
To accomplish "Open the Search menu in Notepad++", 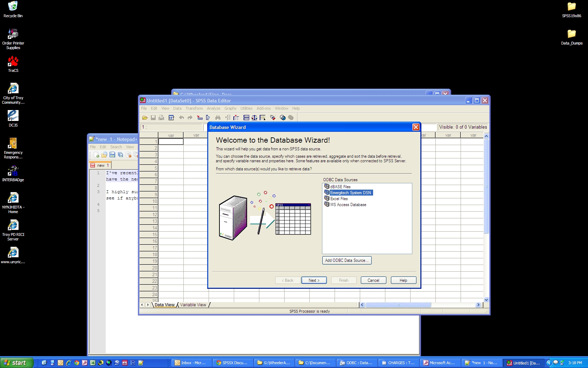I will 116,147.
